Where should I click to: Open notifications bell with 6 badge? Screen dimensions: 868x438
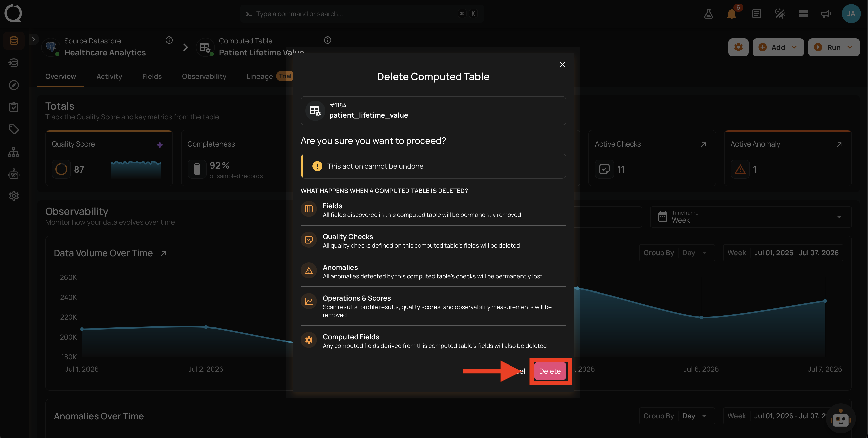(x=731, y=14)
